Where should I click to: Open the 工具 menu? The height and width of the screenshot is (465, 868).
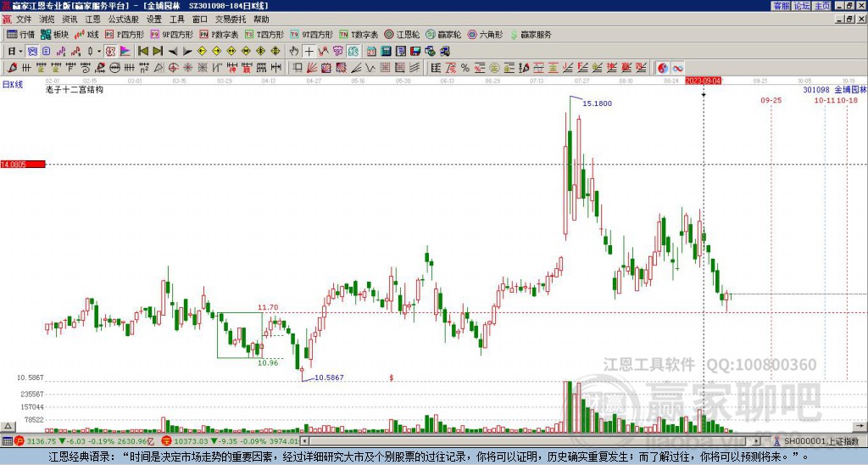176,20
